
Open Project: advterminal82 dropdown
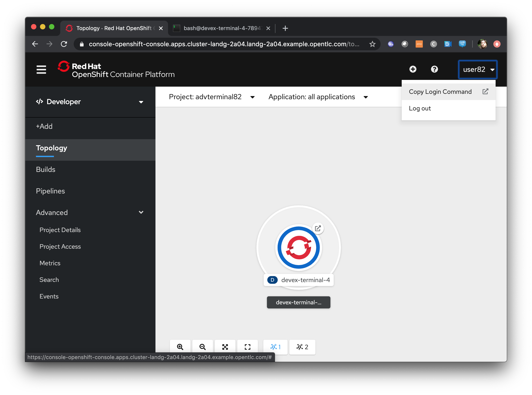[x=212, y=97]
